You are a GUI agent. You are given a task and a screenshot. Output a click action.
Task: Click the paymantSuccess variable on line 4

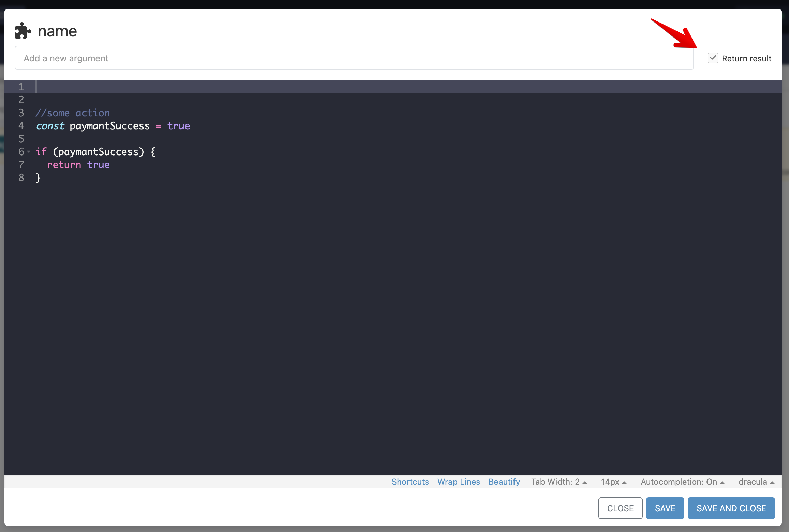click(109, 126)
